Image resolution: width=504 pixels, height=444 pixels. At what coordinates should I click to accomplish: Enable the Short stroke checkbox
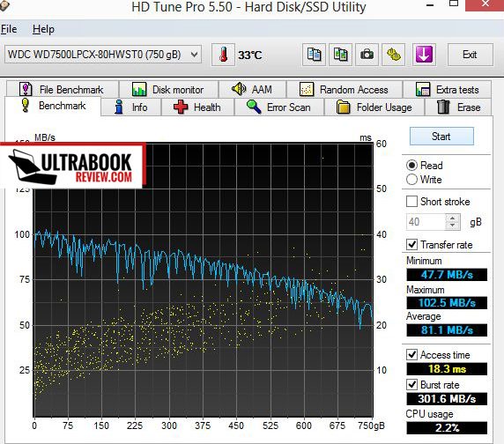tap(411, 202)
